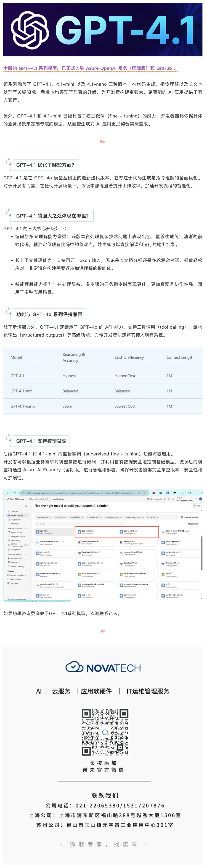Open Evaluation in the sidebar
Image resolution: width=207 pixels, height=868 pixels.
[14, 562]
